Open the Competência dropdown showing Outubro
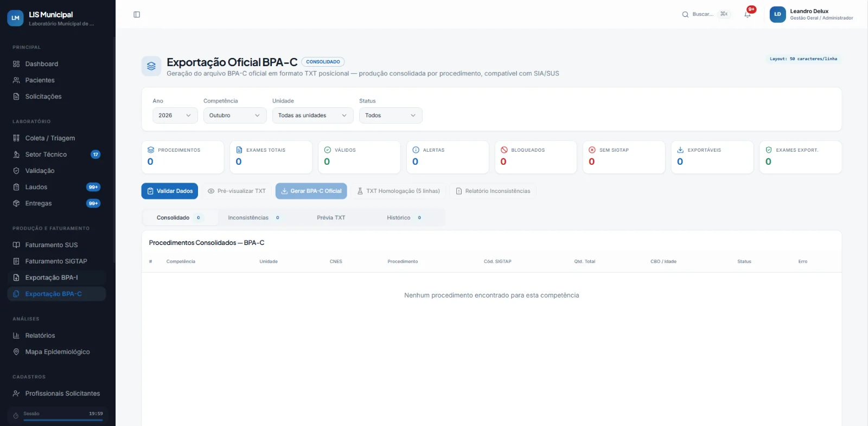Screen dimensions: 868x426 pyautogui.click(x=235, y=115)
